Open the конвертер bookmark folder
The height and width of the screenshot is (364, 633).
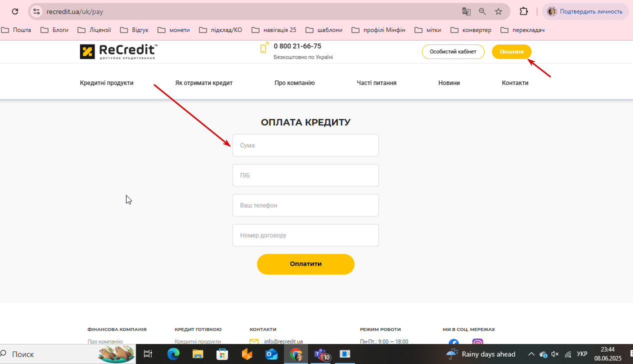click(471, 30)
